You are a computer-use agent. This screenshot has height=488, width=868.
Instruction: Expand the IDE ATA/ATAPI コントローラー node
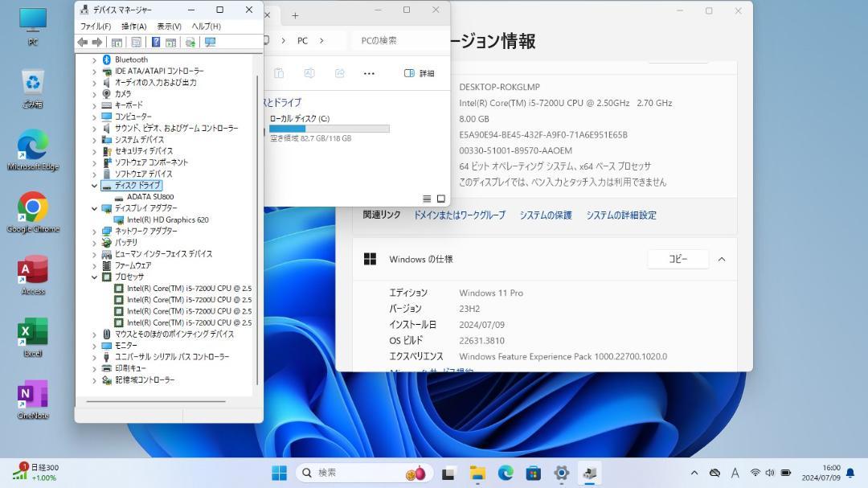coord(94,72)
